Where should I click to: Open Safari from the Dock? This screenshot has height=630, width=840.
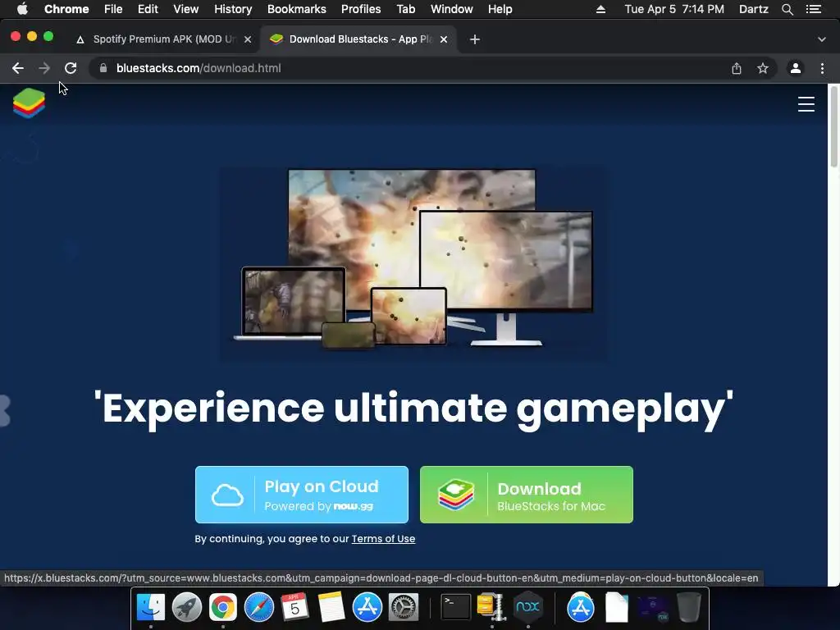point(258,607)
